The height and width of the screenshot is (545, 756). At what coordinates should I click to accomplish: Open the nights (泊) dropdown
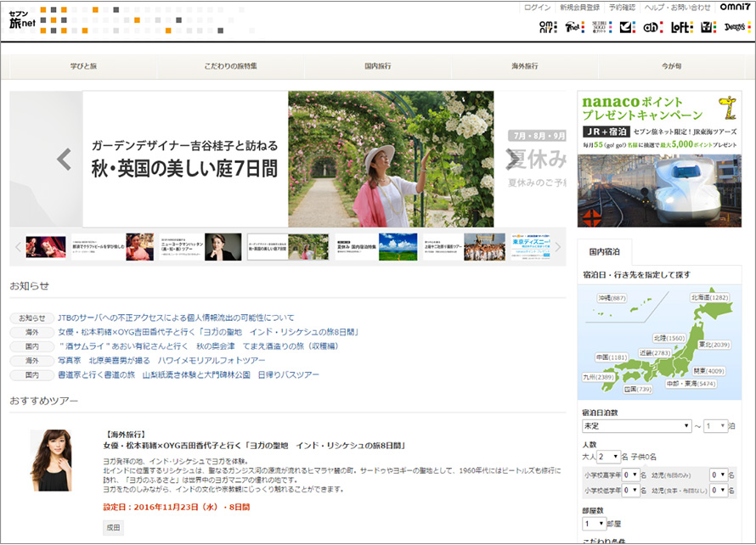[715, 426]
